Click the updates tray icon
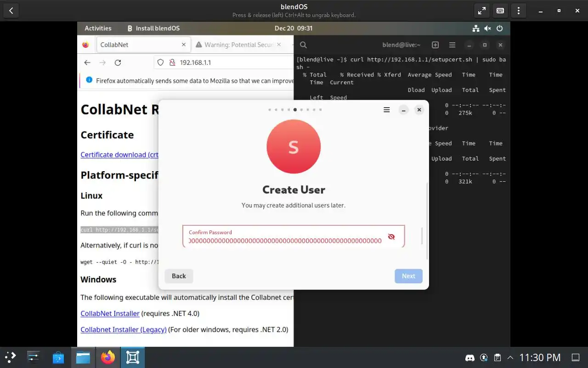588x368 pixels. (x=484, y=357)
